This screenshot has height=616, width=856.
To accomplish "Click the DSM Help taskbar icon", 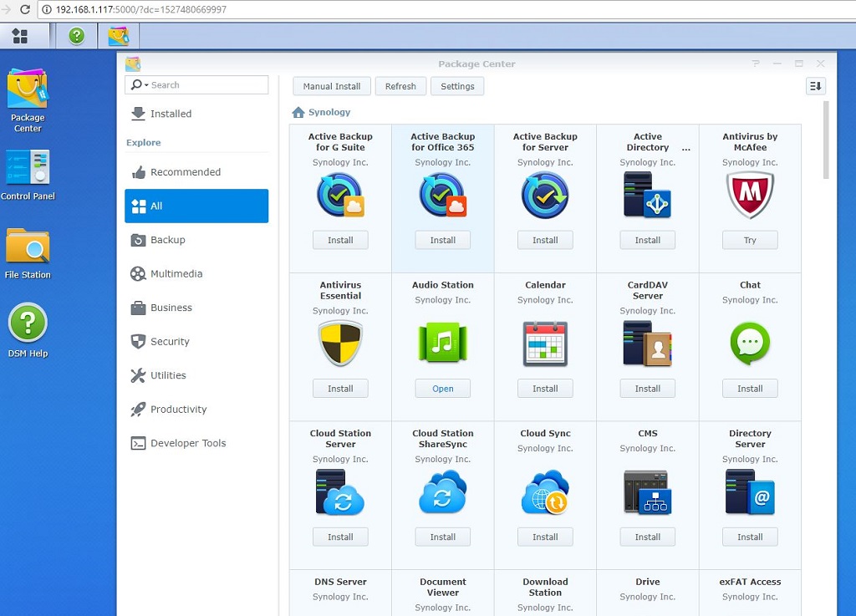I will [x=76, y=36].
